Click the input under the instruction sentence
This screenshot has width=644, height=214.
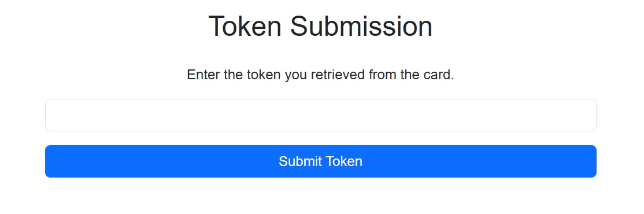(x=320, y=115)
